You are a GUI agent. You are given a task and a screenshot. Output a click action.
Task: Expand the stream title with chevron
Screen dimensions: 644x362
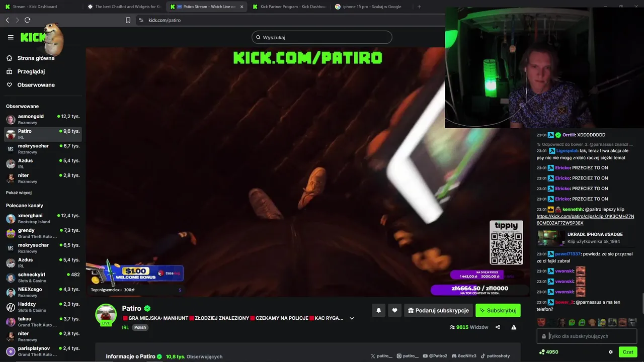pyautogui.click(x=352, y=318)
